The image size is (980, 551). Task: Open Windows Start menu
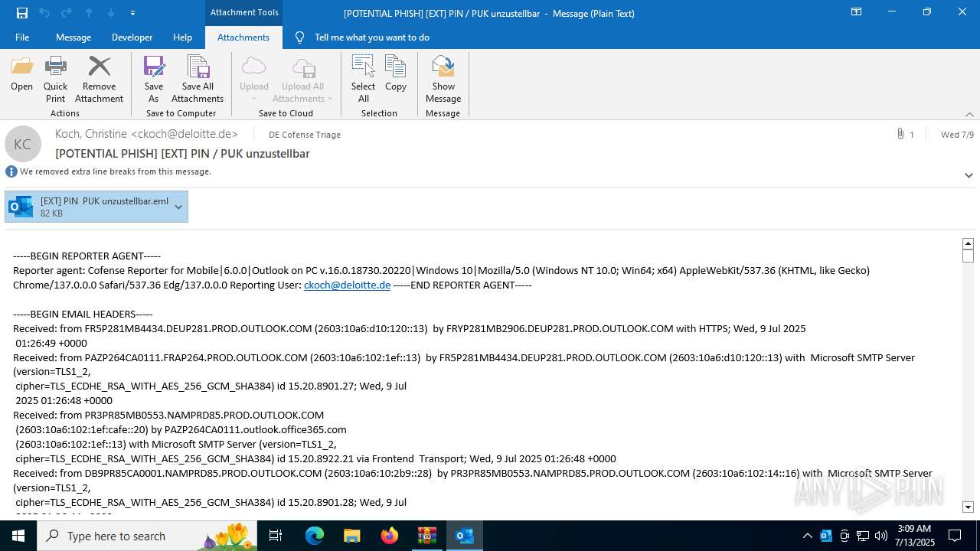(18, 536)
